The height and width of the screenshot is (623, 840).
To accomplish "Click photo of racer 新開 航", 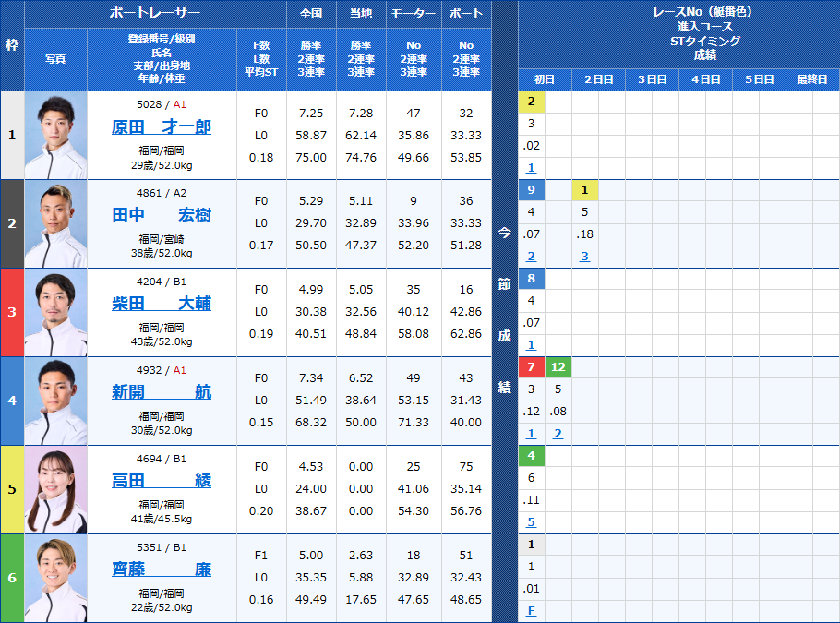I will tap(55, 401).
